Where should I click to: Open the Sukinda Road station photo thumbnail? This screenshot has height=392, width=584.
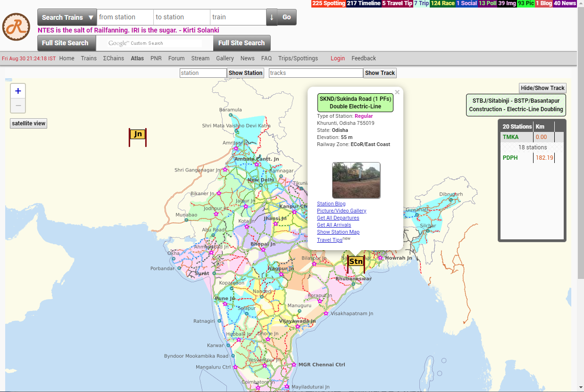point(356,180)
